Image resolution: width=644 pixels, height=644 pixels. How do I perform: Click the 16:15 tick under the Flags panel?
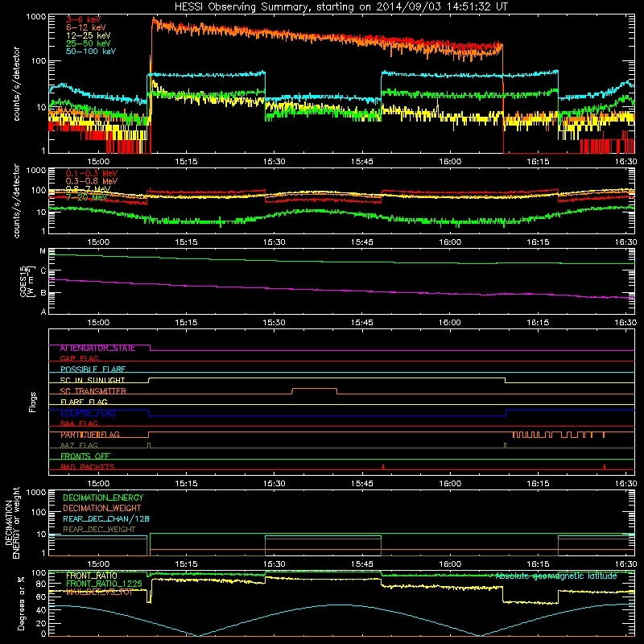pyautogui.click(x=538, y=484)
